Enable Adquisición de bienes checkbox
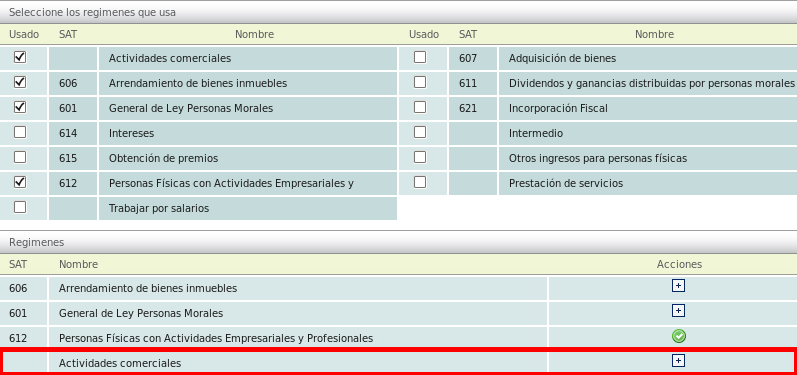The image size is (797, 375). point(420,57)
